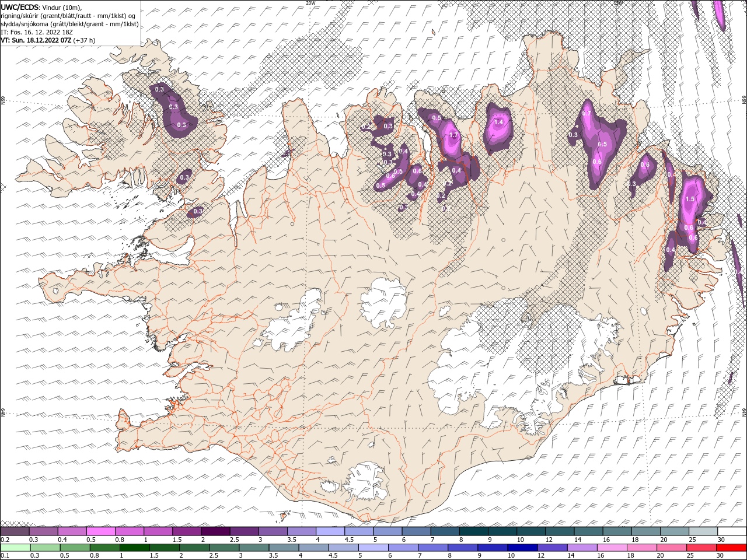This screenshot has width=747, height=560.
Task: Click medium green 0.8 swatch in rain legend
Action: (x=105, y=548)
